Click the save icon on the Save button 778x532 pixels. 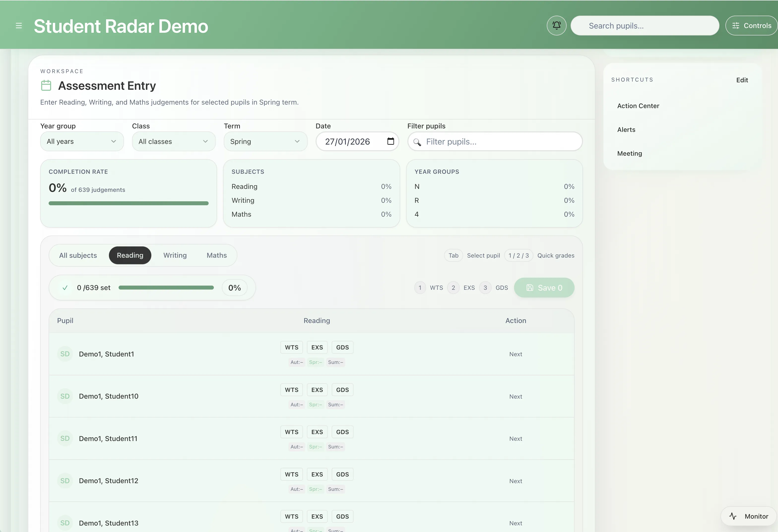[x=530, y=287]
